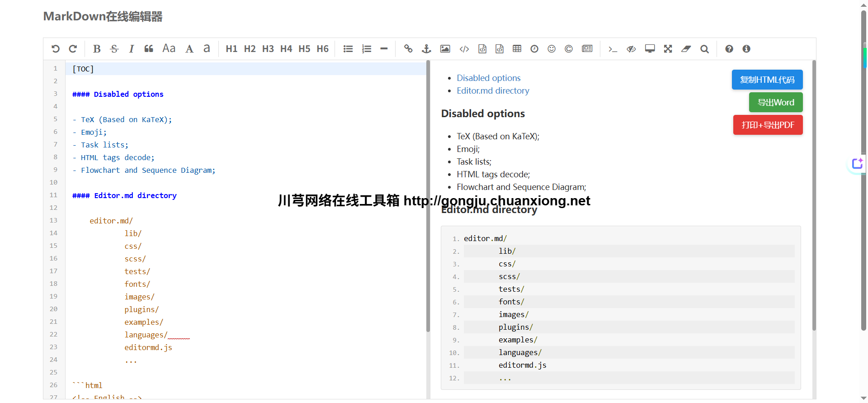Redo the last edit
Screen dimensions: 868x403
(73, 49)
